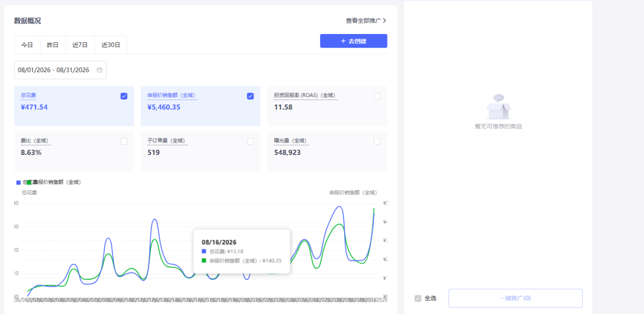Open the calendar icon in date range field
Screen dimensions: 644x314
tap(100, 70)
